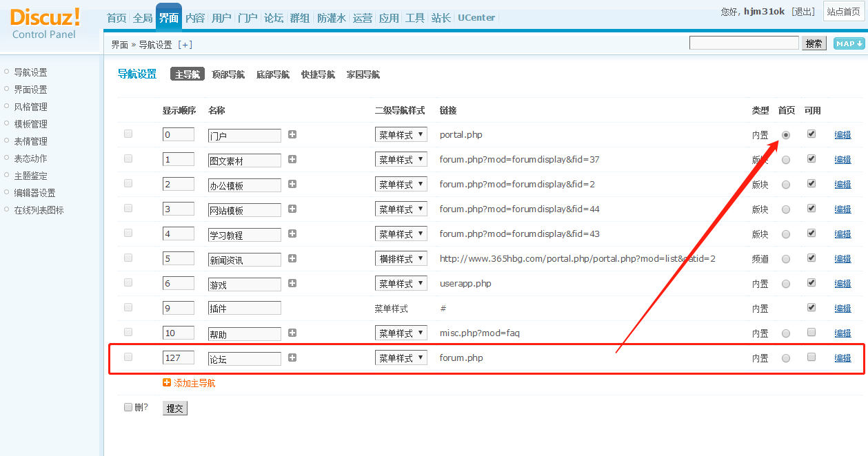The image size is (868, 456).
Task: Expand plus icon beside 学习教程
Action: coord(292,234)
